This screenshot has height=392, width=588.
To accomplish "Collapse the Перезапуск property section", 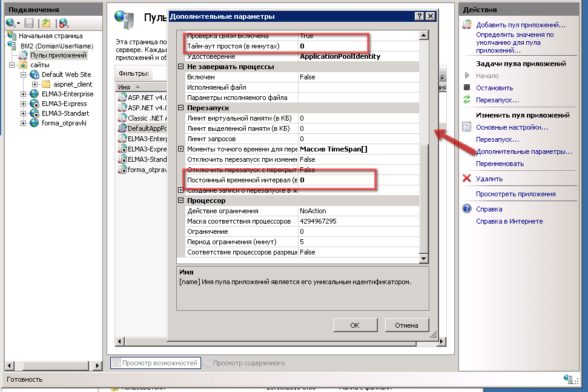I will (x=180, y=108).
